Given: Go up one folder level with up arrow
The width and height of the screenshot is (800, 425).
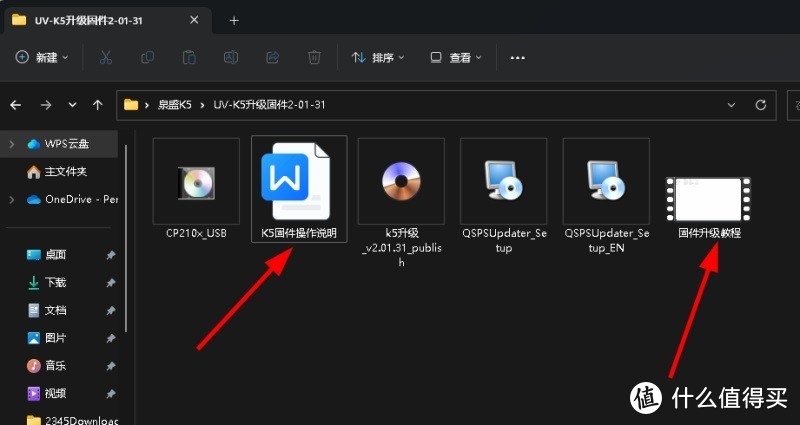Looking at the screenshot, I should point(97,104).
